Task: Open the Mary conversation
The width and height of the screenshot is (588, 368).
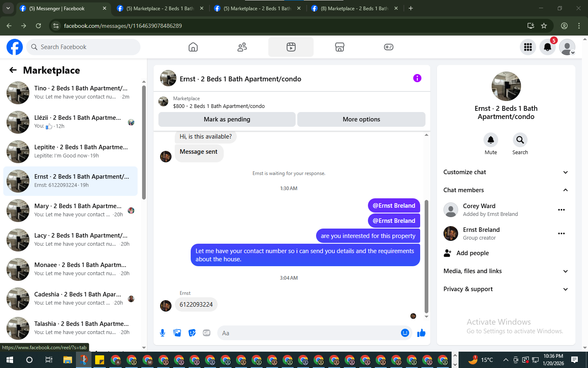Action: (70, 211)
